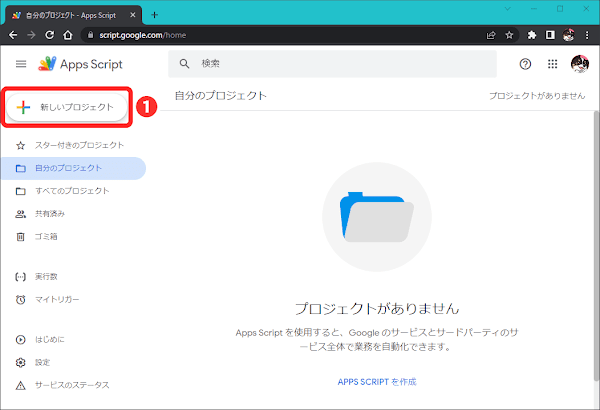Click the gear icon beside 設定

[21, 363]
